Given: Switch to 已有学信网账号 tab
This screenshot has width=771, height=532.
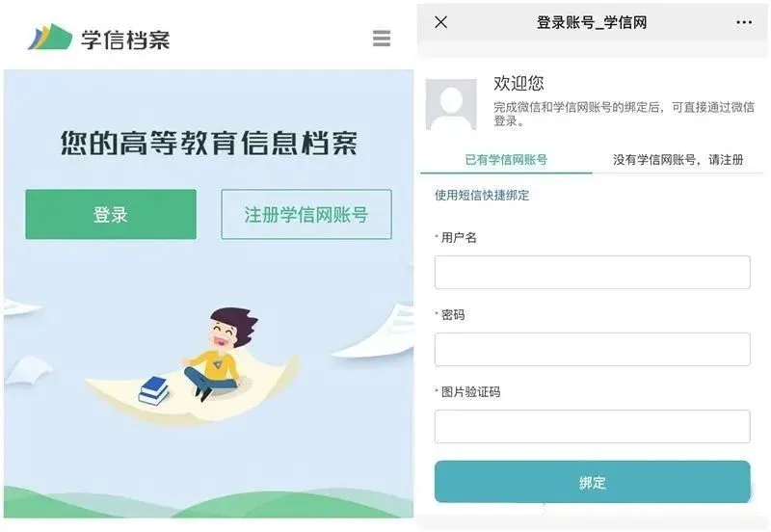Looking at the screenshot, I should point(506,160).
